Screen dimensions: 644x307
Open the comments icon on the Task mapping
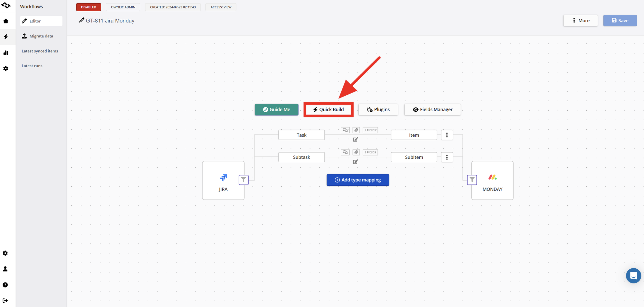tap(345, 130)
